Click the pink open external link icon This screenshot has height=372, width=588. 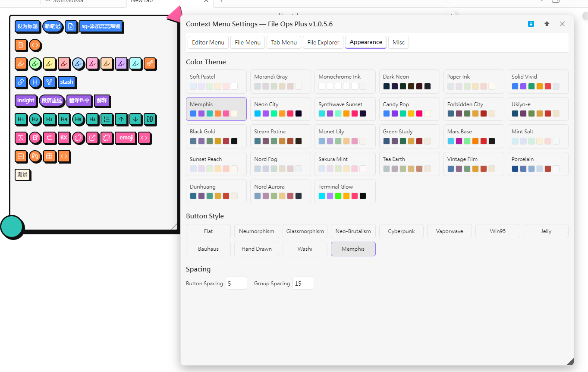coord(92,138)
